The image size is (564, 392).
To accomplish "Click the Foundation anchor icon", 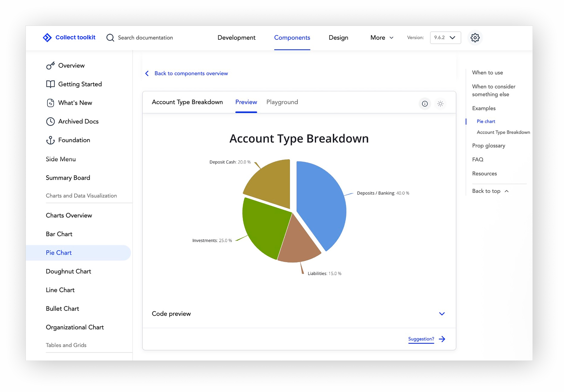I will [50, 140].
